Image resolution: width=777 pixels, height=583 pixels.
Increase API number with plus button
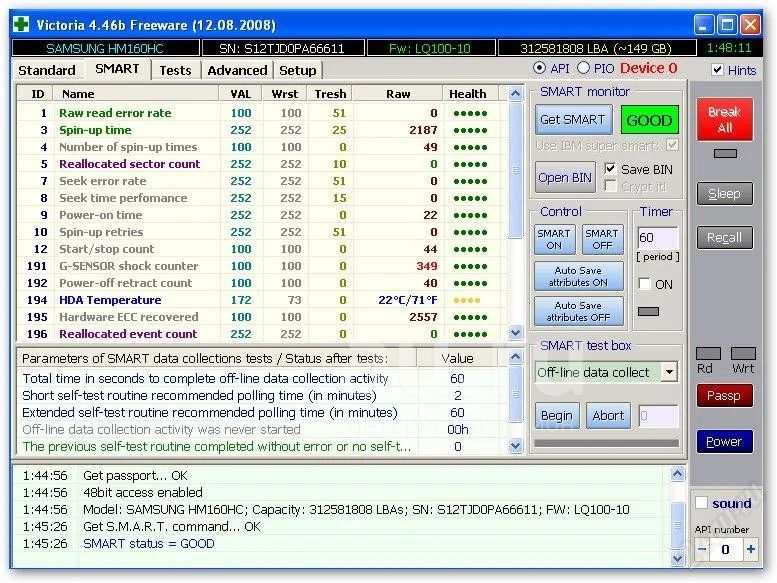point(751,549)
